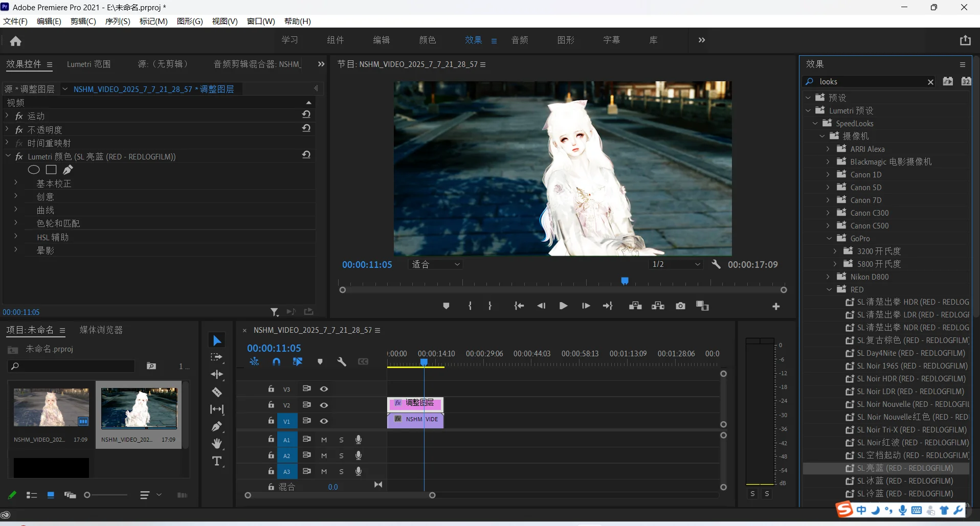This screenshot has height=526, width=980.
Task: Clear the looks search field
Action: 930,82
